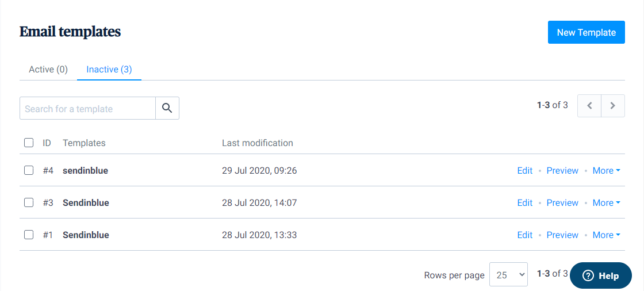
Task: Click the magnifying glass search icon
Action: (167, 108)
